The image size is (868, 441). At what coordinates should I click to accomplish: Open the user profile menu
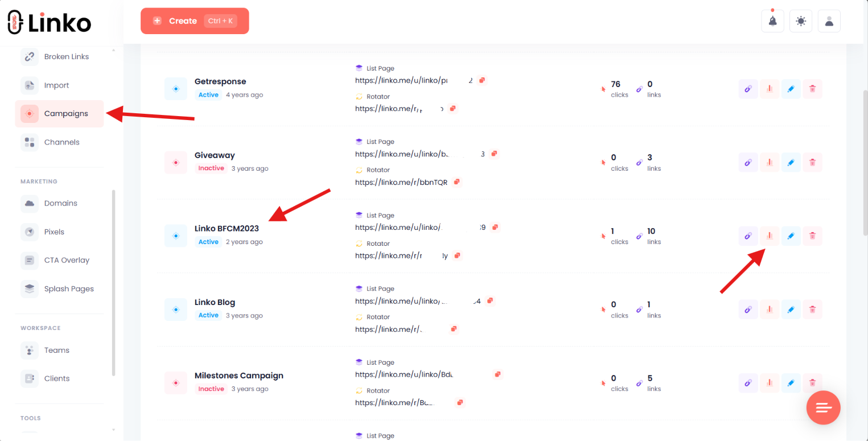click(829, 21)
